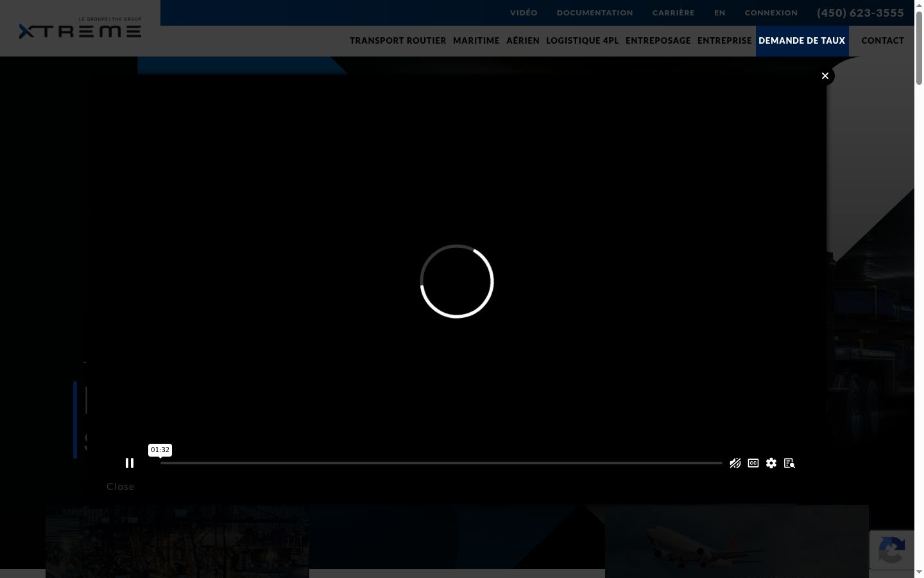Click the video progress bar
Viewport: 924px width, 578px height.
click(441, 463)
